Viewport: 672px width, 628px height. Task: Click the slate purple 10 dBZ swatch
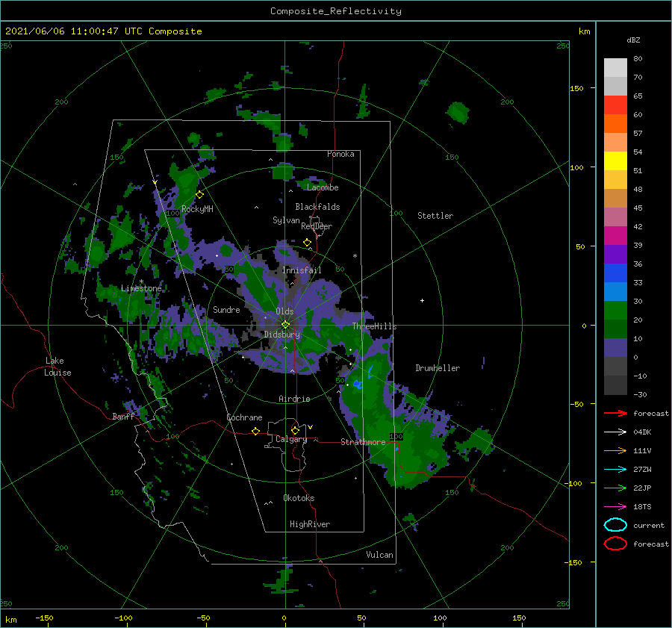615,347
